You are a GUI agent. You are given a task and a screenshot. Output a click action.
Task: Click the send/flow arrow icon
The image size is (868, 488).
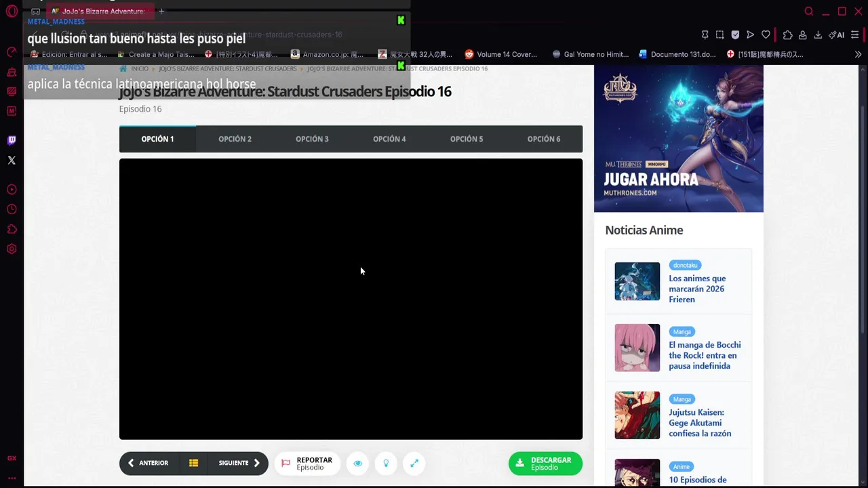pyautogui.click(x=750, y=35)
